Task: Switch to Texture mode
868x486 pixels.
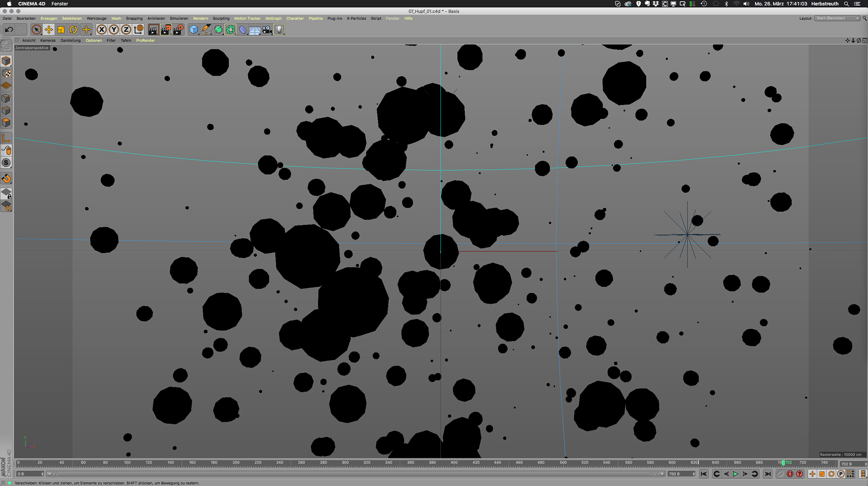Action: (x=6, y=73)
